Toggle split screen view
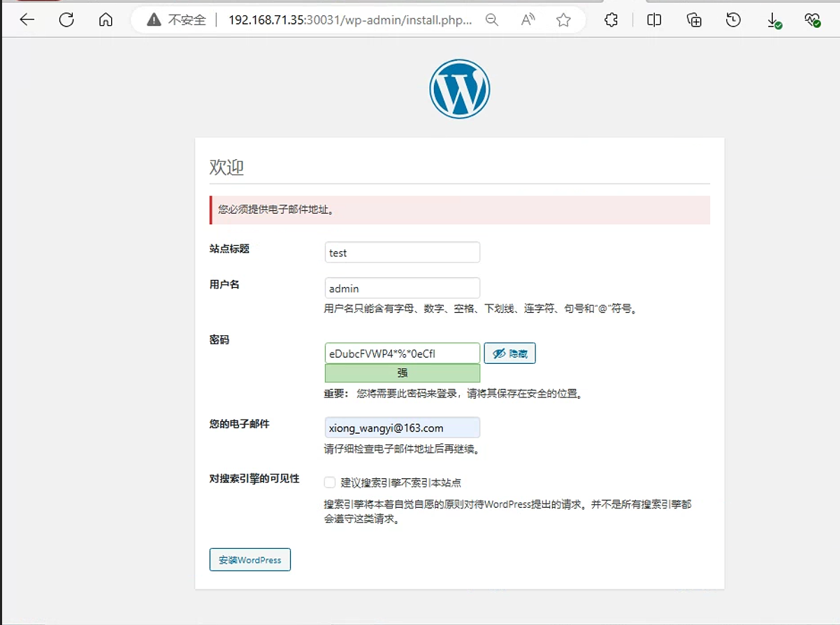Viewport: 840px width, 625px height. (x=654, y=20)
